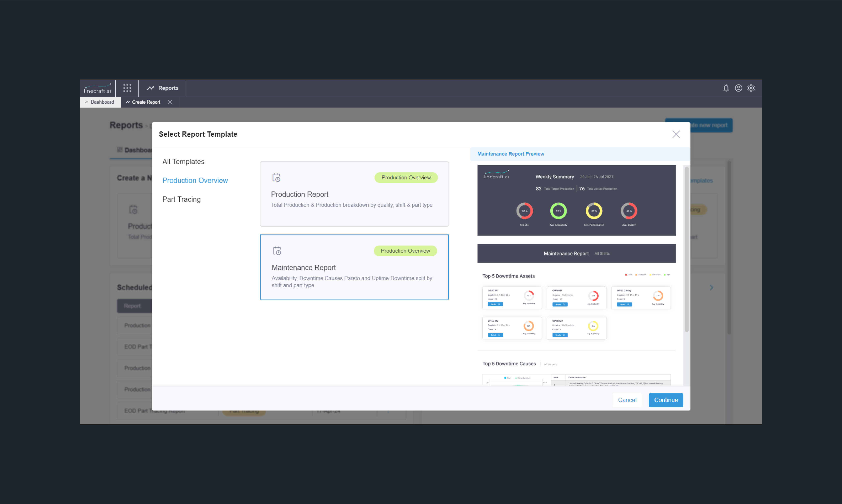Click the Production Overview tag on Maintenance Report
842x504 pixels.
[405, 251]
